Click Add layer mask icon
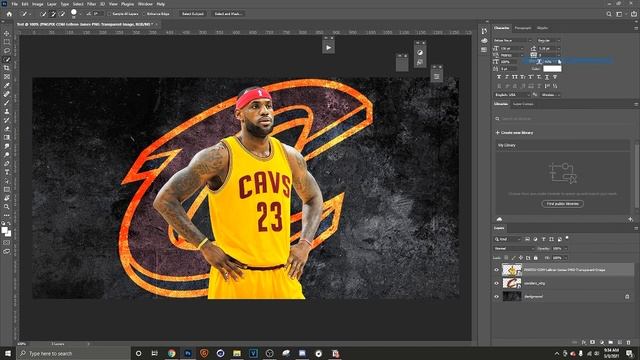 point(593,342)
